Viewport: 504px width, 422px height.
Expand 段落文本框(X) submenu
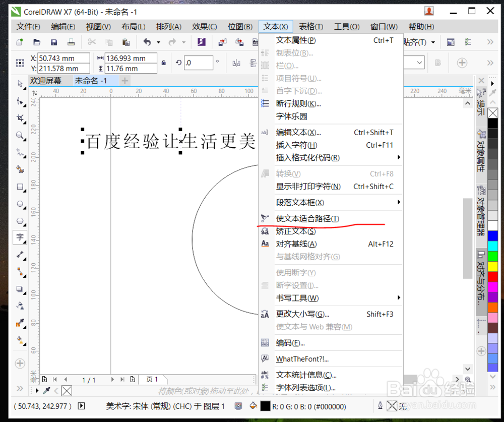pos(331,202)
